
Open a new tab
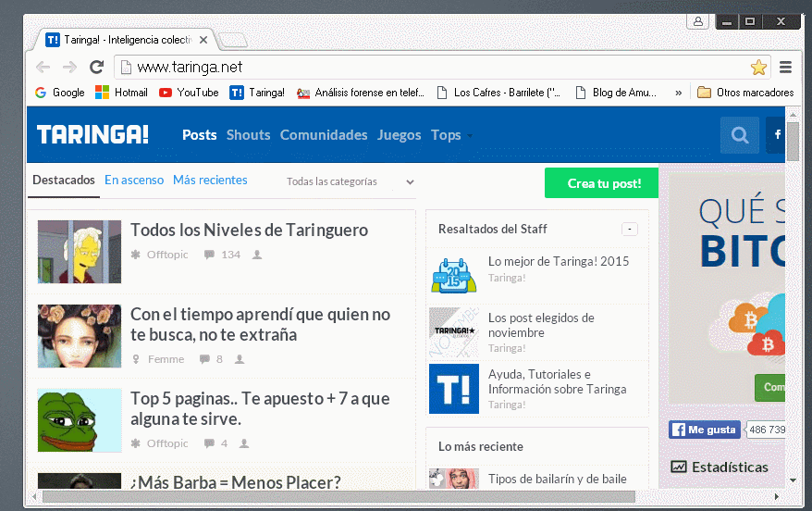coord(231,40)
